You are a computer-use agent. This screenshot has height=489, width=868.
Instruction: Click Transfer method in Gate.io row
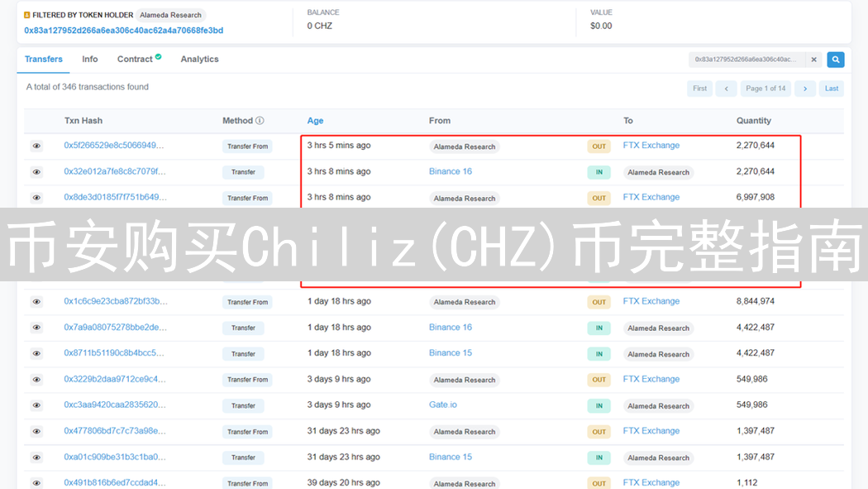243,405
